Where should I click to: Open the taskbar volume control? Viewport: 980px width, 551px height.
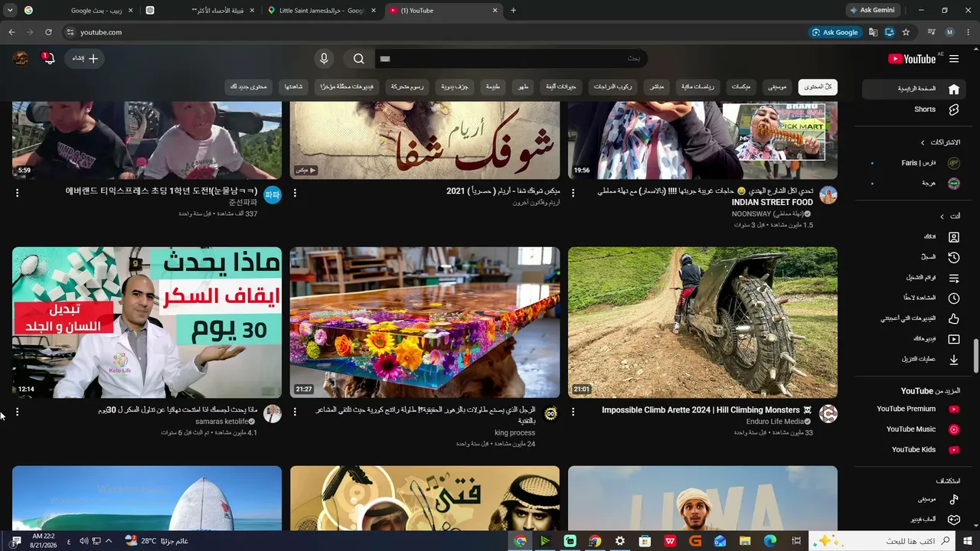[83, 541]
